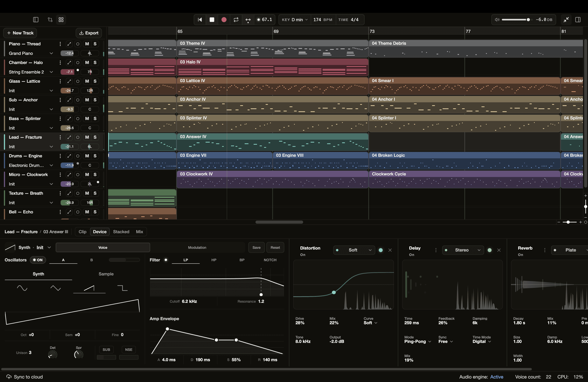Image resolution: width=588 pixels, height=382 pixels.
Task: Stop playback with the square button
Action: (212, 19)
